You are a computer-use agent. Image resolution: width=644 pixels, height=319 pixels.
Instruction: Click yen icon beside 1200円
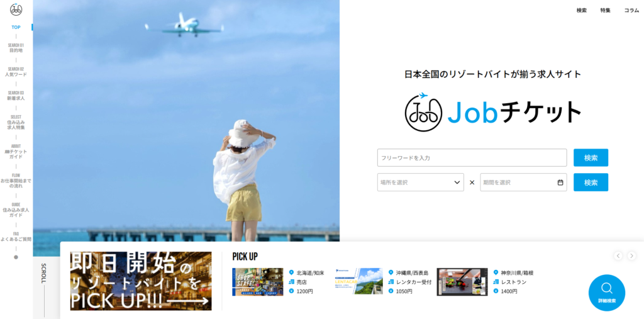292,291
